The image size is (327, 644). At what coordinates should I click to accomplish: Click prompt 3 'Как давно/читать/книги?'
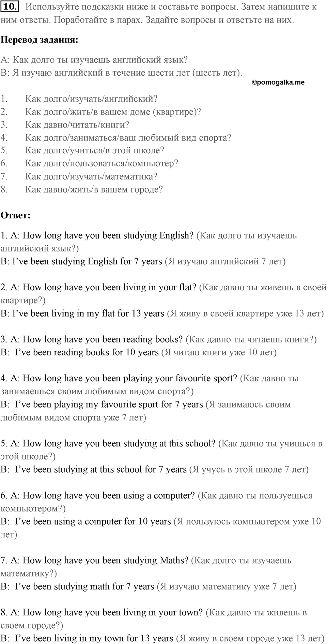tap(77, 125)
